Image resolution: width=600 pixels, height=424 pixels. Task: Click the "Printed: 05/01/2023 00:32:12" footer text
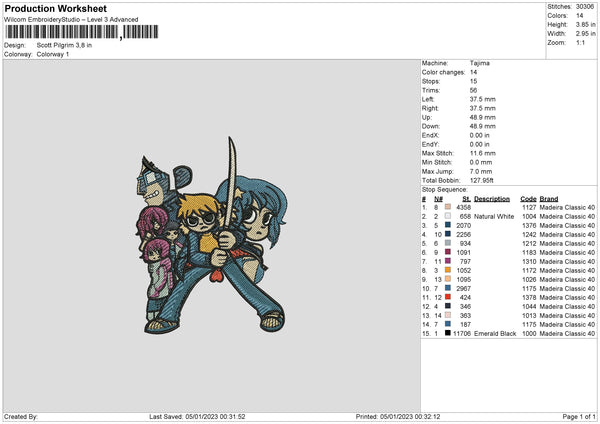pyautogui.click(x=398, y=417)
